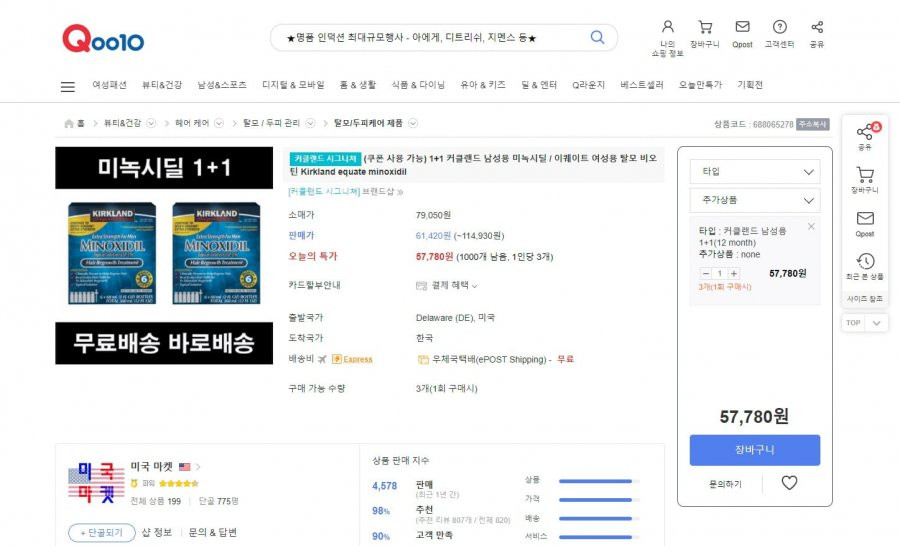Click the US flag next to 미국 마켓

coord(184,467)
